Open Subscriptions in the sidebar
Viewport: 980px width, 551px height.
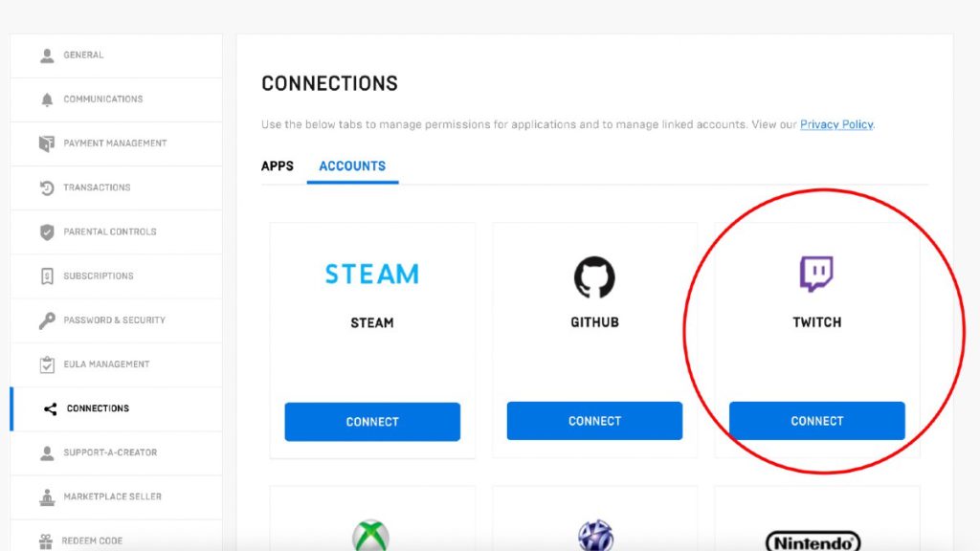[98, 276]
